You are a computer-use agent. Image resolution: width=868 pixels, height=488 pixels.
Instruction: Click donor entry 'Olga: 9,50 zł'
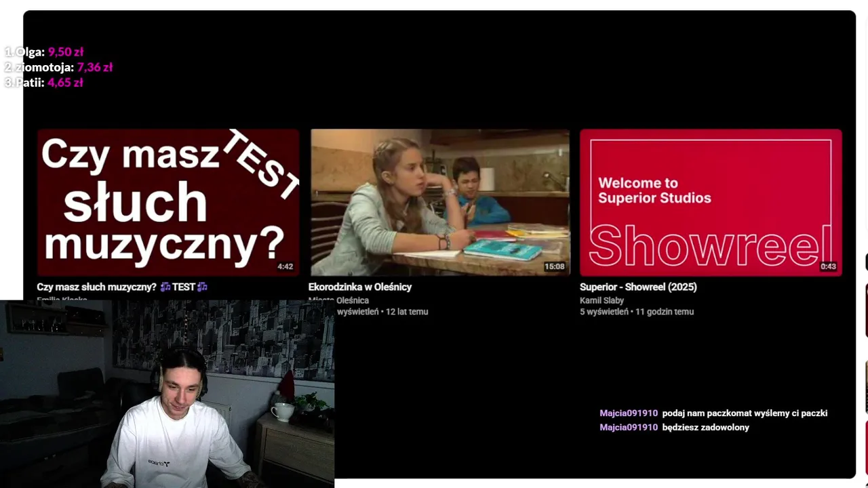pos(44,52)
